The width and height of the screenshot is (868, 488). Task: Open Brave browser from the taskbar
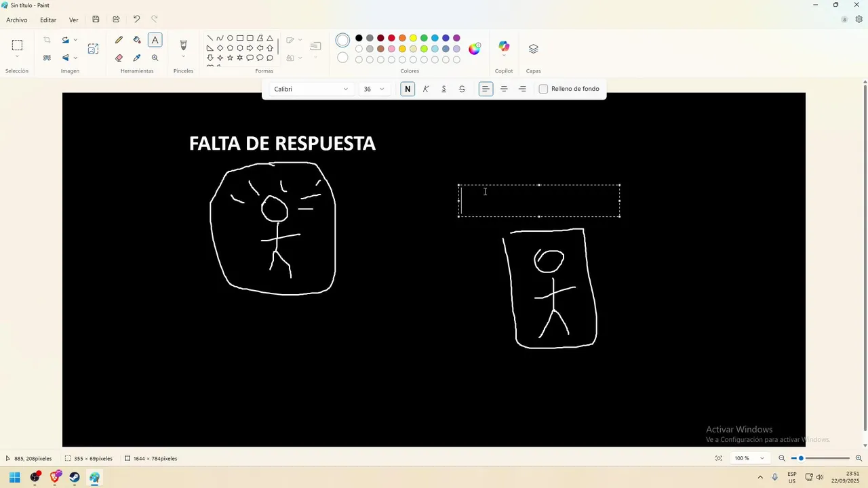coord(55,478)
